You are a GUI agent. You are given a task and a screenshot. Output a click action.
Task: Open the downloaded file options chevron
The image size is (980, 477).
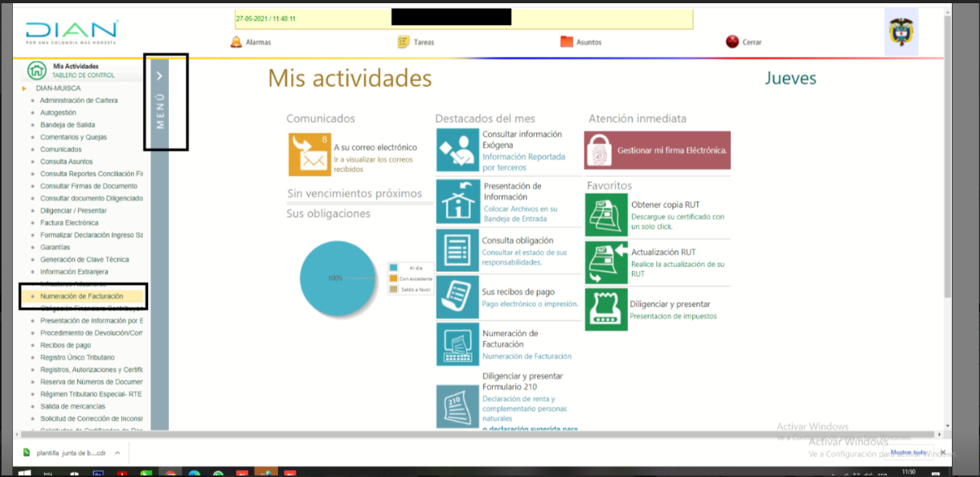tap(117, 453)
